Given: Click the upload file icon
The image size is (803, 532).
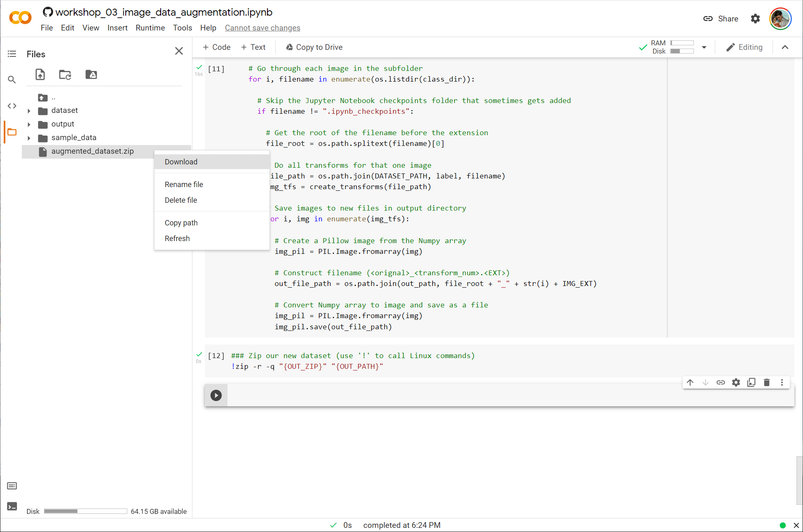Looking at the screenshot, I should click(x=40, y=75).
